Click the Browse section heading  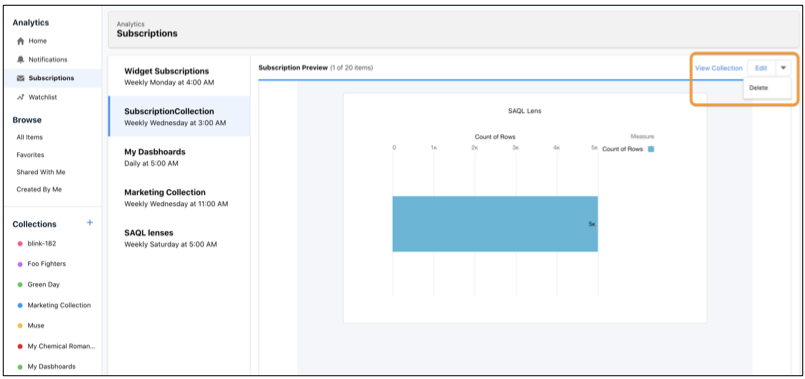click(x=27, y=120)
